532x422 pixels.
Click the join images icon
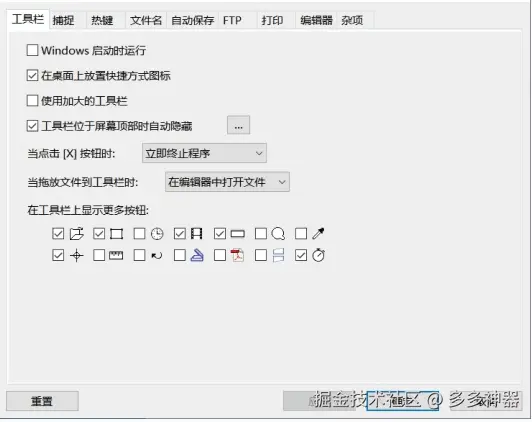pos(278,255)
